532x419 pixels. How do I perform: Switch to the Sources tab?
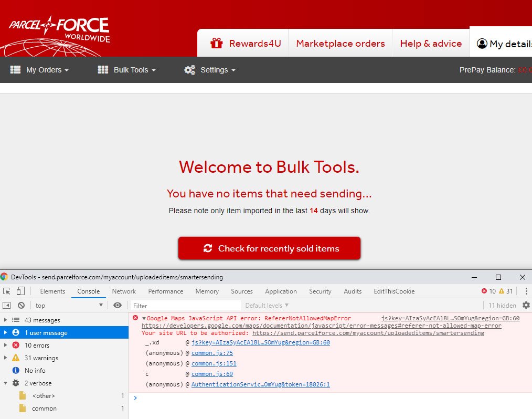pyautogui.click(x=242, y=291)
